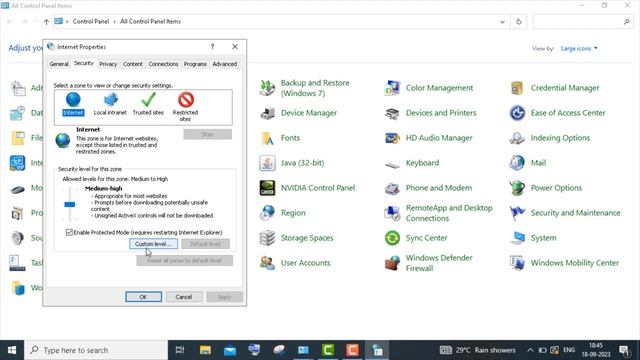Open the notification center icon
This screenshot has height=360, width=640.
coord(624,350)
